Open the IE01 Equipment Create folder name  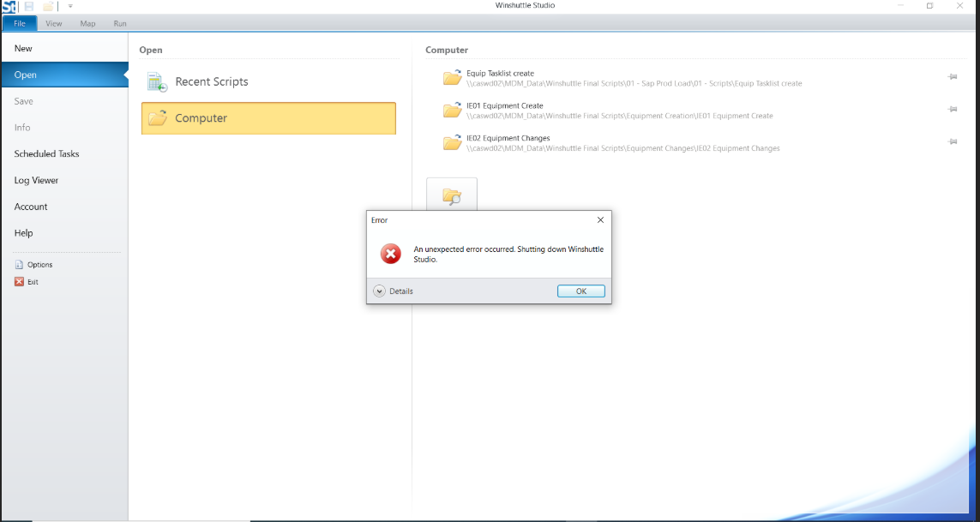(505, 105)
